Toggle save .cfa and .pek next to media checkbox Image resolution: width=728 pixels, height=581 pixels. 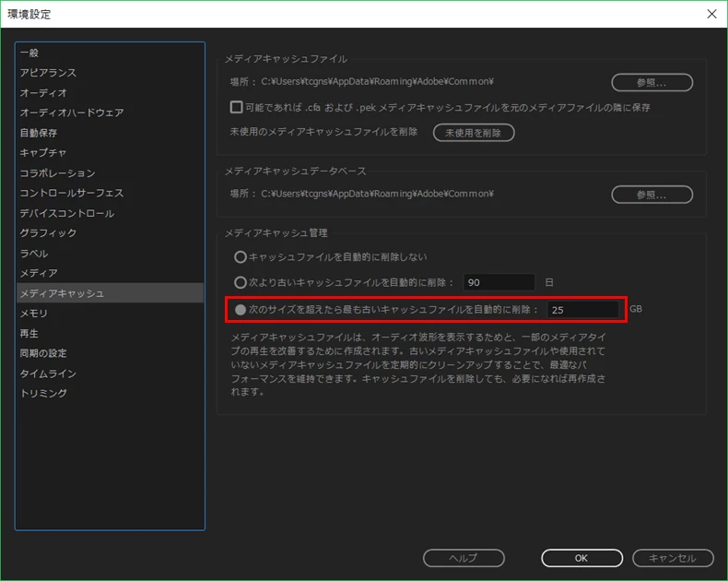tap(236, 107)
